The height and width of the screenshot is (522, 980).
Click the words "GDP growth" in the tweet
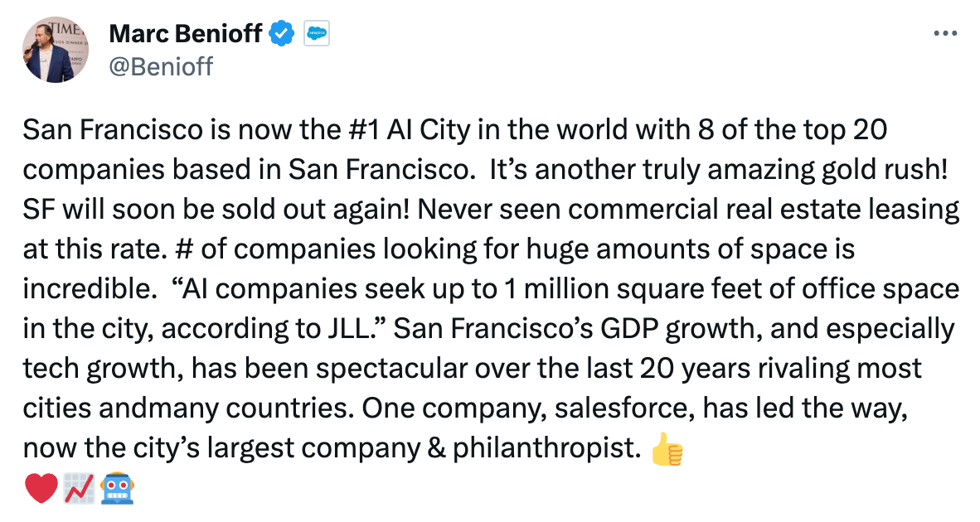(681, 329)
